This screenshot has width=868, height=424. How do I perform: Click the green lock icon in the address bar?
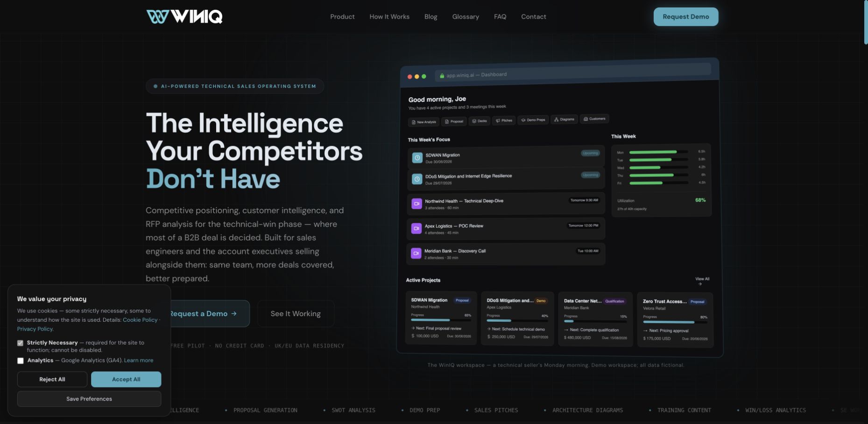(x=442, y=76)
